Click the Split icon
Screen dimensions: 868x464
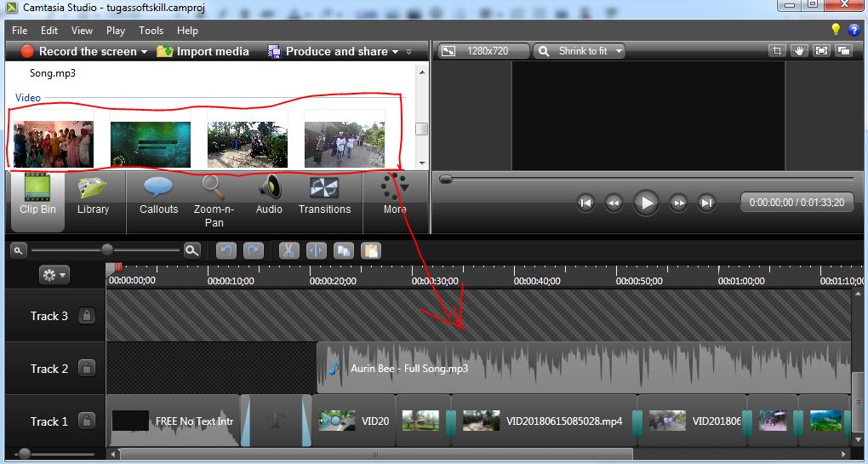(x=317, y=251)
